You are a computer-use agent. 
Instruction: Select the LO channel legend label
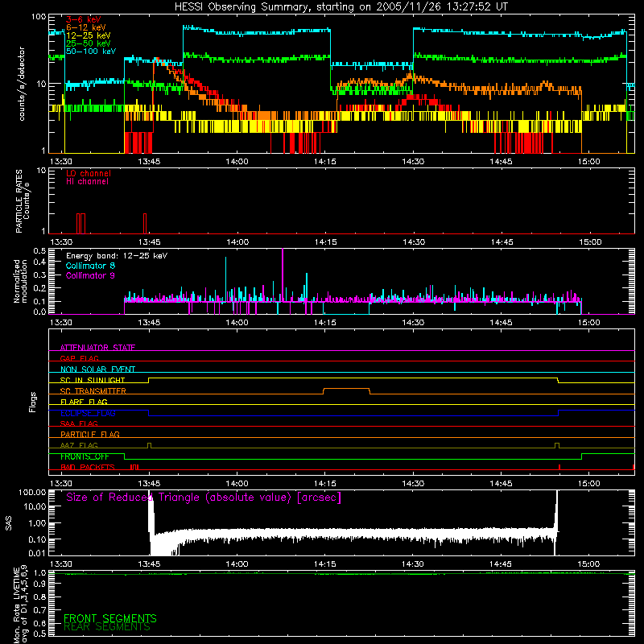tap(89, 173)
